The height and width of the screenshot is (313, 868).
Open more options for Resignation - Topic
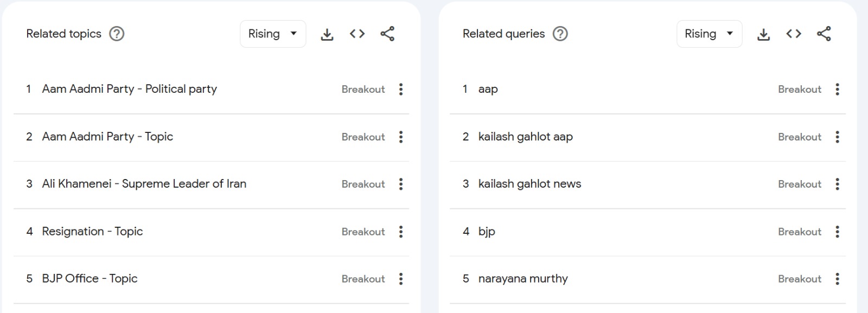401,232
